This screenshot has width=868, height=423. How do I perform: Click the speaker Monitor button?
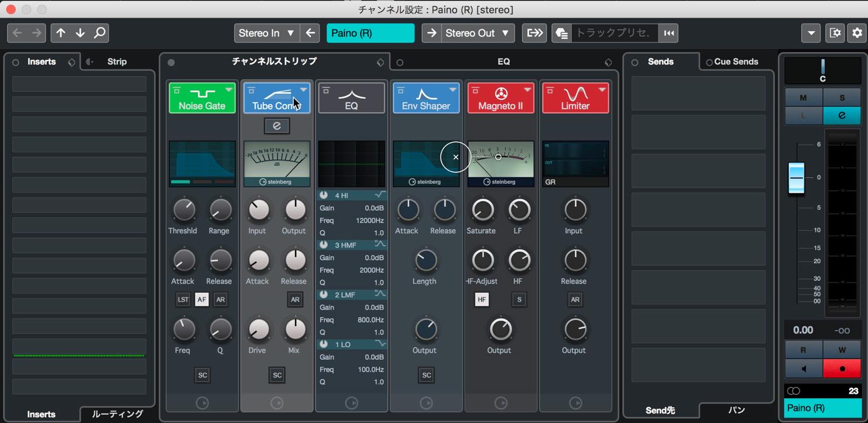[x=803, y=369]
